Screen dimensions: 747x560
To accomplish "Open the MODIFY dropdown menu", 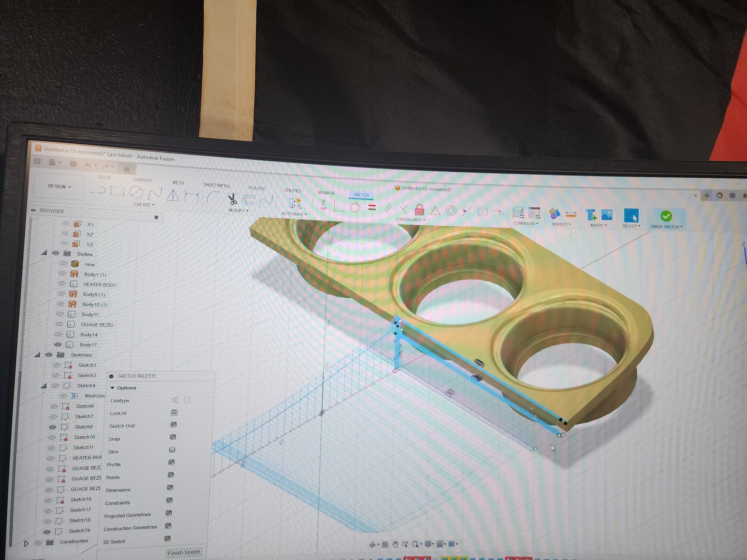I will [239, 211].
